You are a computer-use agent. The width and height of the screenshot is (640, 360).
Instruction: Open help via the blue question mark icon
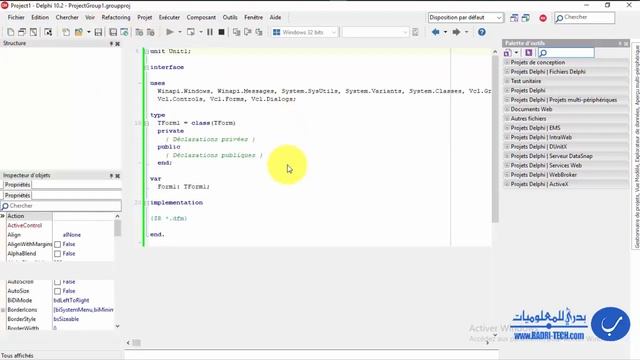pyautogui.click(x=482, y=32)
